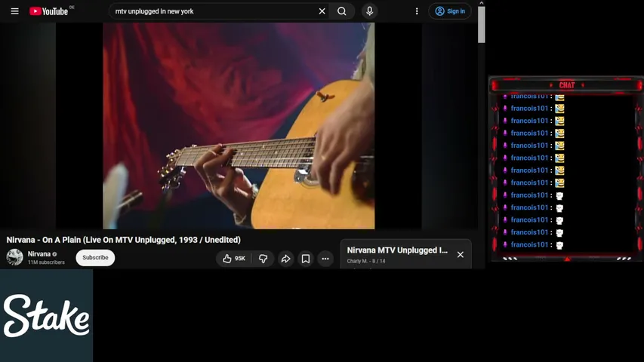644x362 pixels.
Task: Like the video showing 95K
Action: click(234, 259)
